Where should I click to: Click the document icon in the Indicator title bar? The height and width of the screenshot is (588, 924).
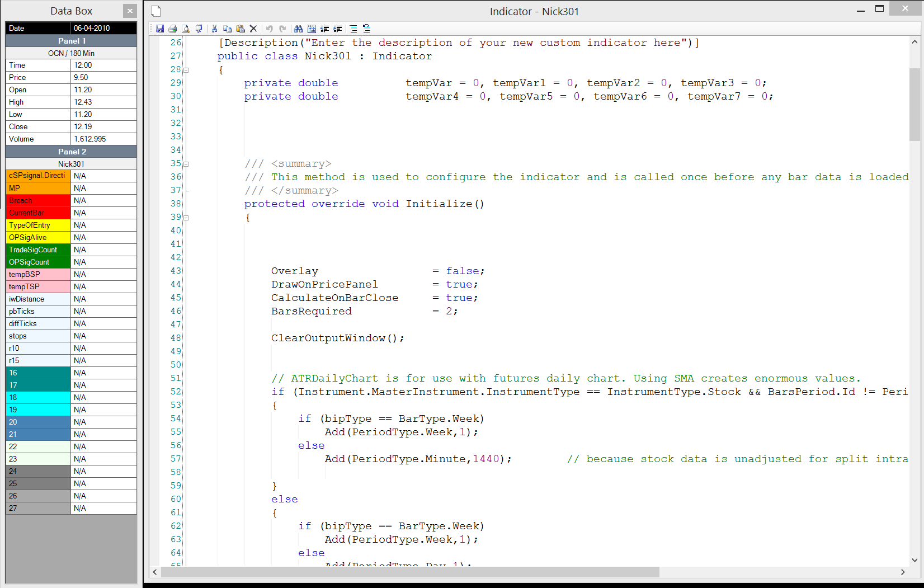pos(156,11)
